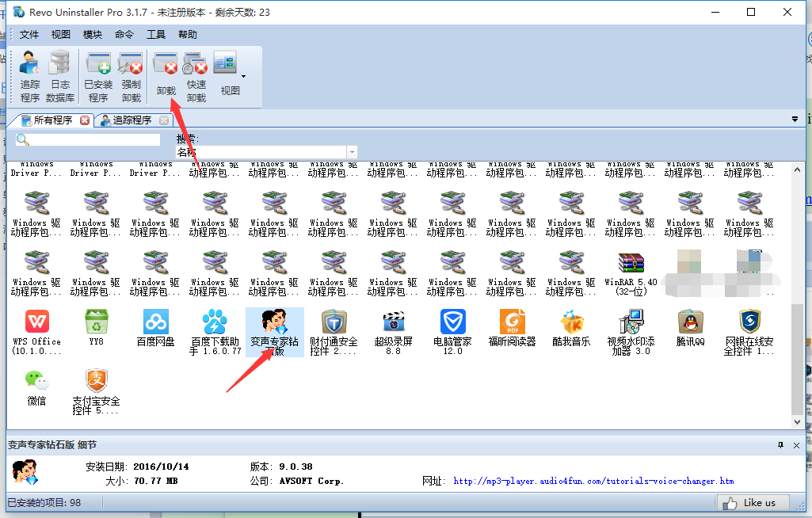Focus the program search input field
The height and width of the screenshot is (518, 812).
coord(87,140)
